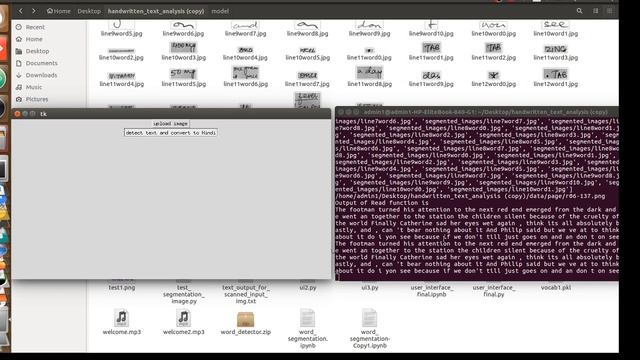Viewport: 640px width, 360px height.
Task: Select line12word0.jpg thumbnail
Action: coord(493,75)
